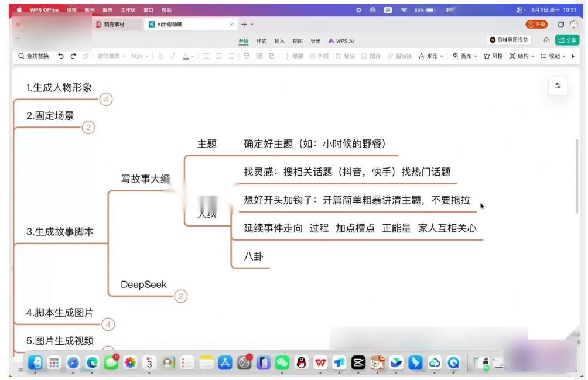Expand the DeepSeek node count bubble
Image resolution: width=588 pixels, height=380 pixels.
181,296
